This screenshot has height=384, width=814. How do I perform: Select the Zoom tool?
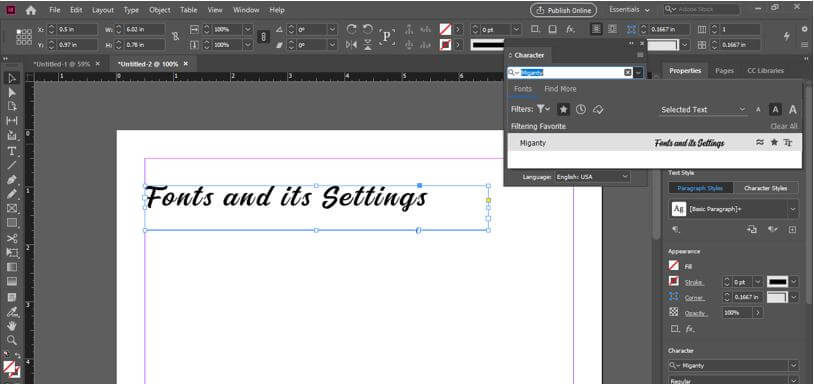tap(12, 340)
